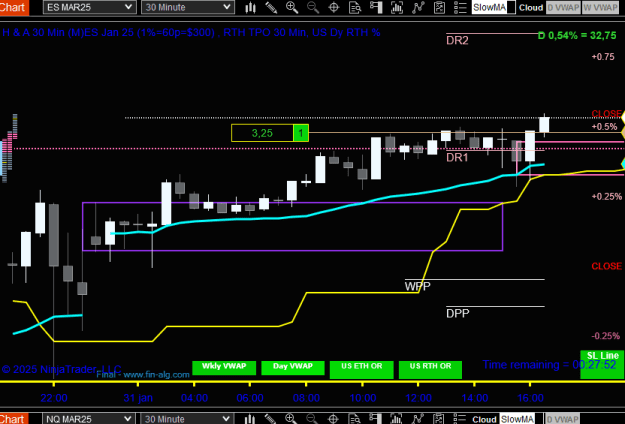The width and height of the screenshot is (625, 424).
Task: Click the Wkly VWAP green button
Action: [224, 368]
